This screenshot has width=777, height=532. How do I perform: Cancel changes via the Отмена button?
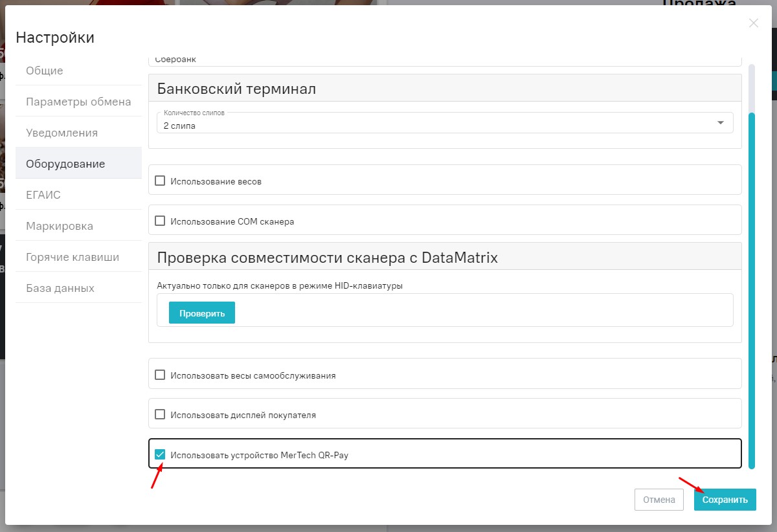659,499
